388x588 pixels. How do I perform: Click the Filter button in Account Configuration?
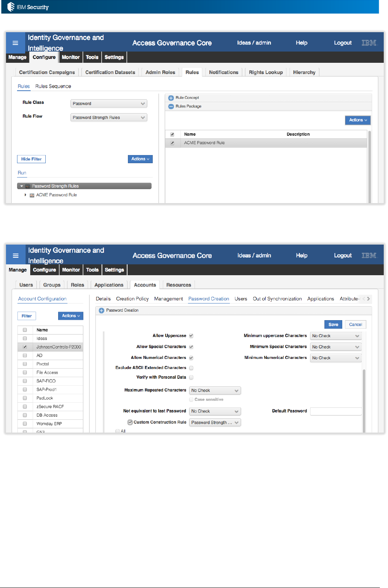27,316
